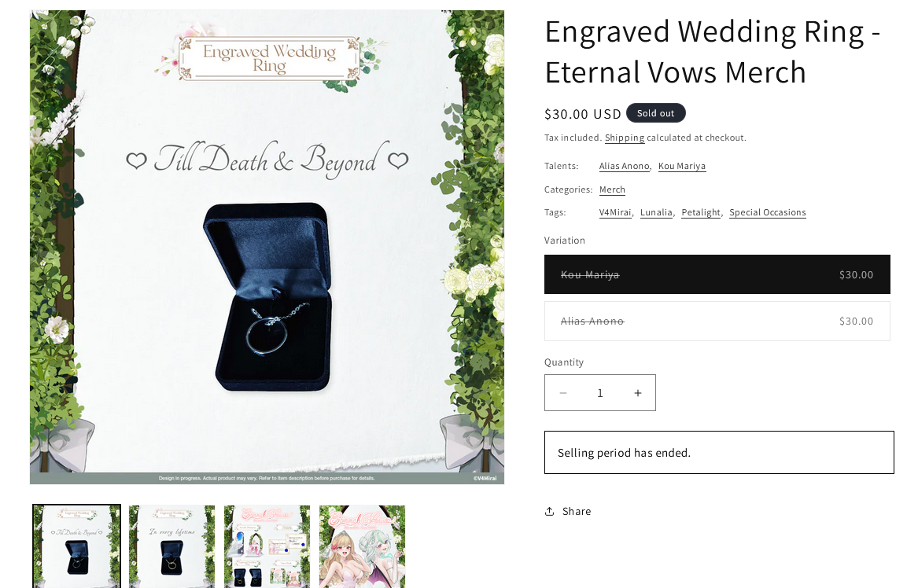This screenshot has width=918, height=588.
Task: Select the Alias Anono variation option
Action: [x=717, y=322]
